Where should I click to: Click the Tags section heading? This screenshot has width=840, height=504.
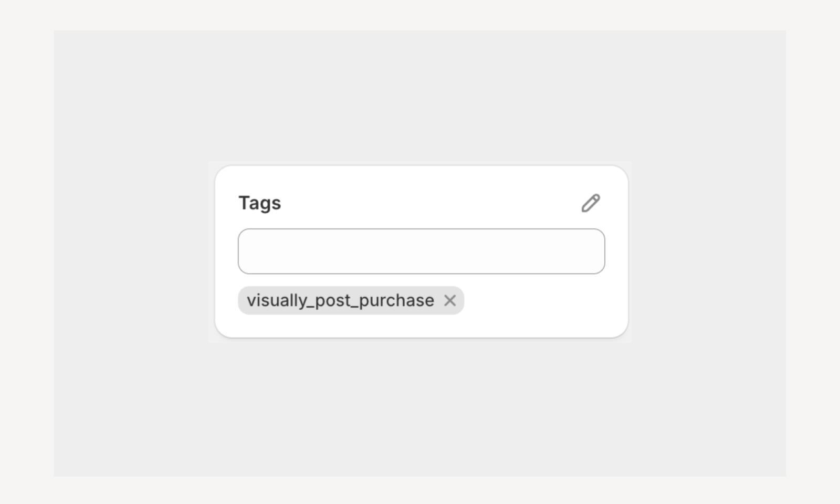click(x=259, y=203)
